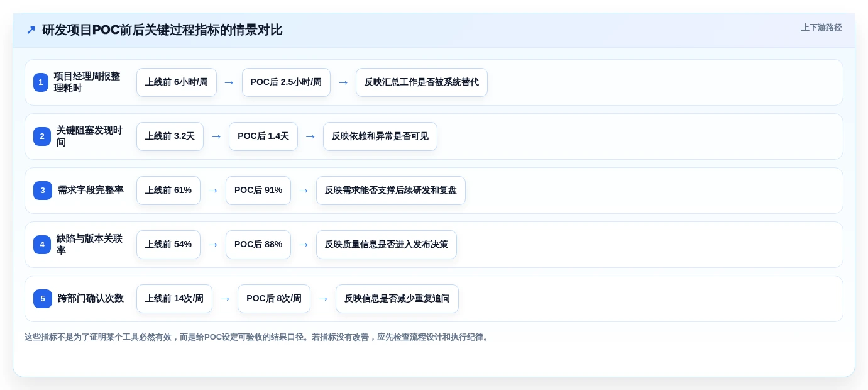Click the arrow after 上线前 61%
This screenshot has height=390, width=868.
point(213,191)
